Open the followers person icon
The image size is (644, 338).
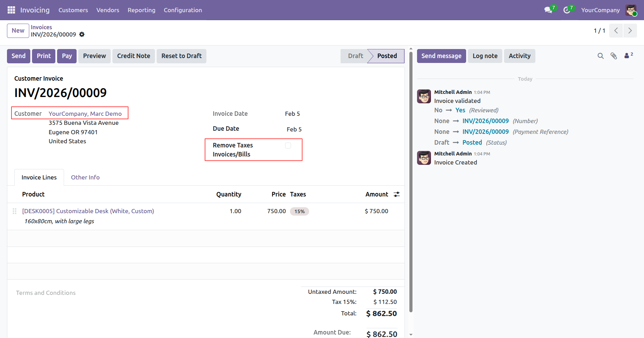[x=628, y=56]
